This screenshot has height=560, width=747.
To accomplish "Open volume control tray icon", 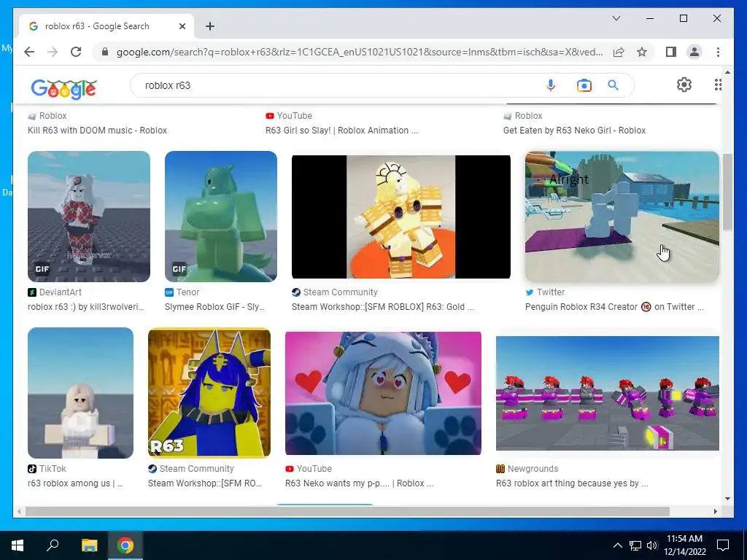I will 651,545.
